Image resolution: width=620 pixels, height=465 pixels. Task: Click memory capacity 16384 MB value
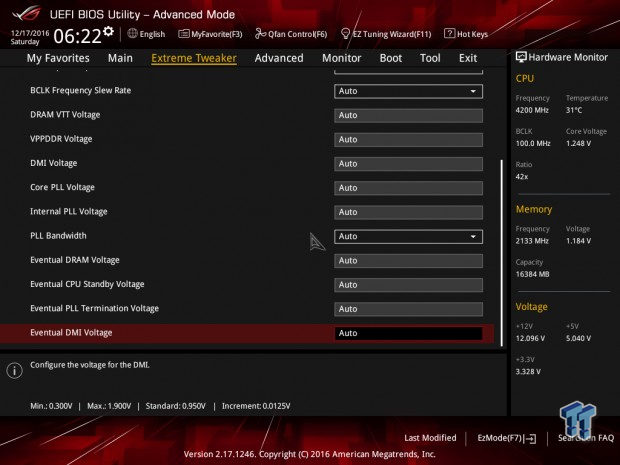532,274
